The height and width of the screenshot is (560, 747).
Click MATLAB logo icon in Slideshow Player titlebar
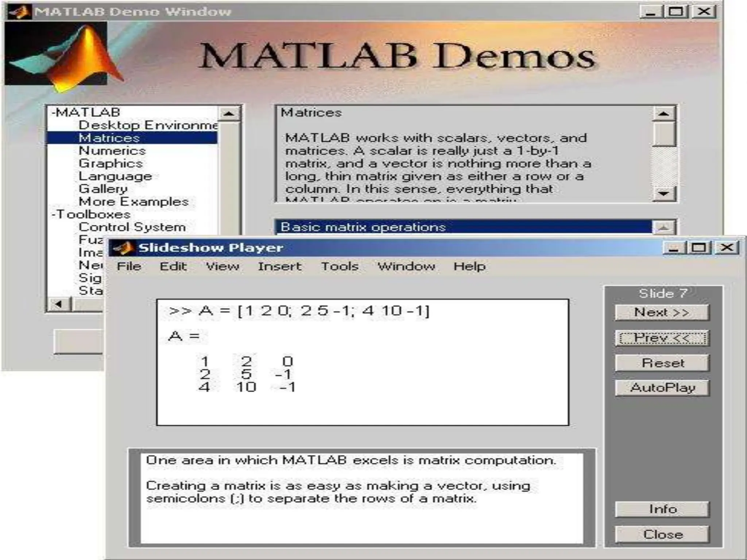pos(123,248)
